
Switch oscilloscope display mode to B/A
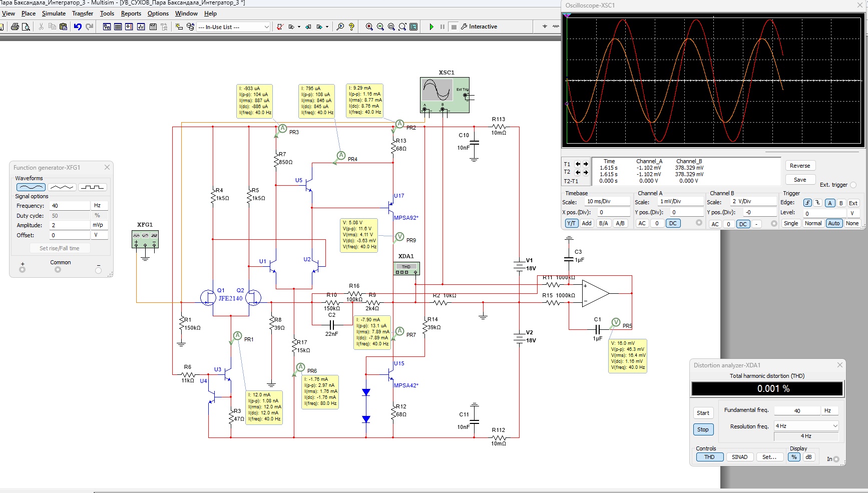pos(604,224)
